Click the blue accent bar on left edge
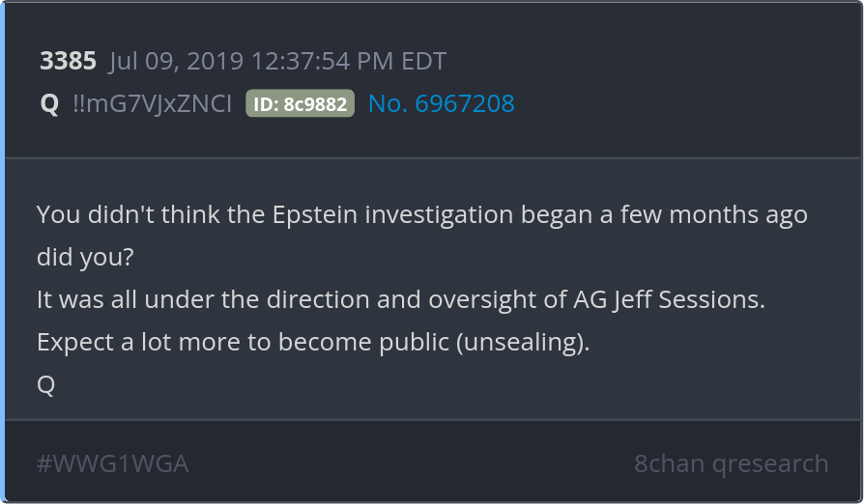Viewport: 864px width, 504px height. pos(3,252)
